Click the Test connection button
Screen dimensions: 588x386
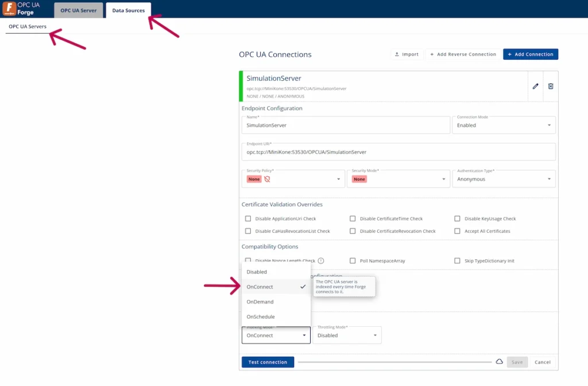(268, 362)
